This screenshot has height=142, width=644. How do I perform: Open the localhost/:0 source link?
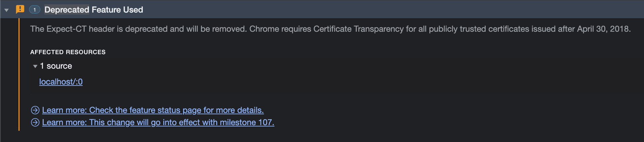pyautogui.click(x=61, y=82)
